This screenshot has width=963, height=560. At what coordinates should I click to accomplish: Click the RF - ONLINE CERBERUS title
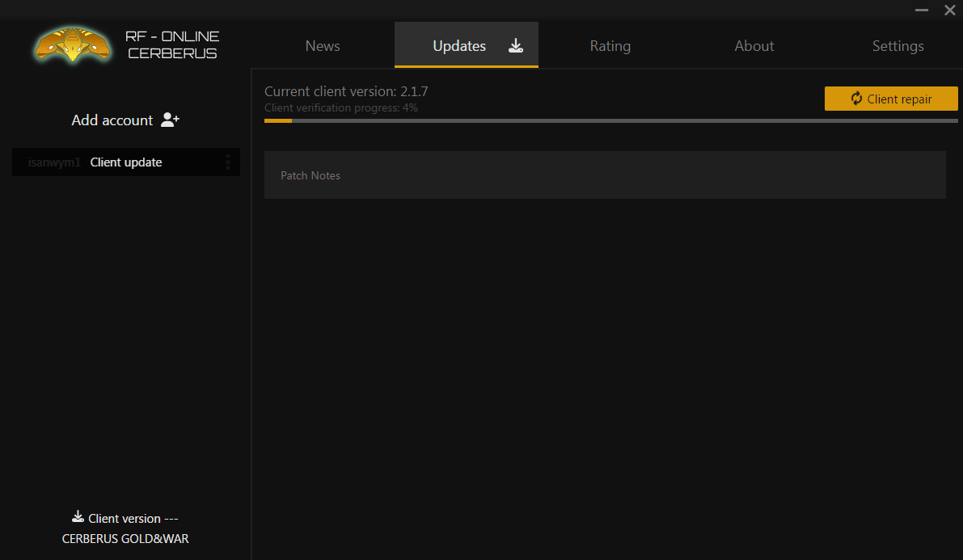[172, 45]
